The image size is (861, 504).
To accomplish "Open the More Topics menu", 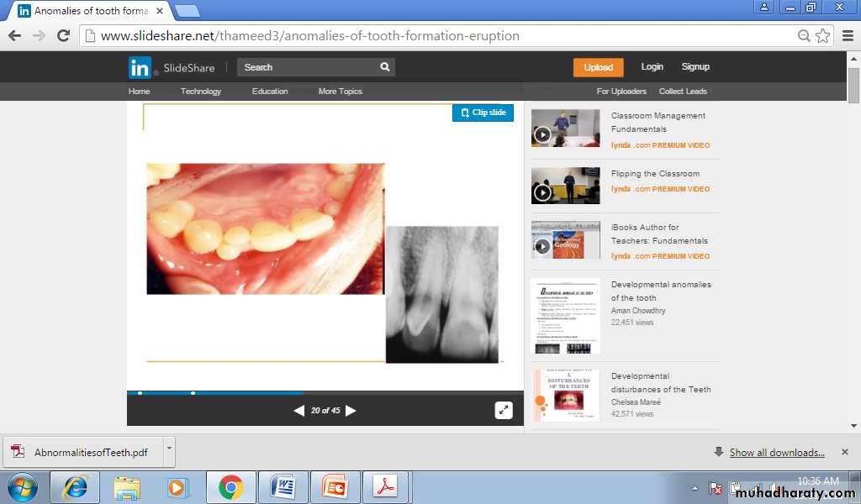I will pyautogui.click(x=340, y=92).
